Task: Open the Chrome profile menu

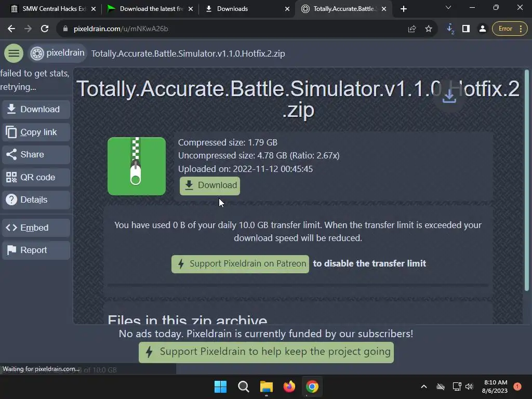Action: coord(482,29)
